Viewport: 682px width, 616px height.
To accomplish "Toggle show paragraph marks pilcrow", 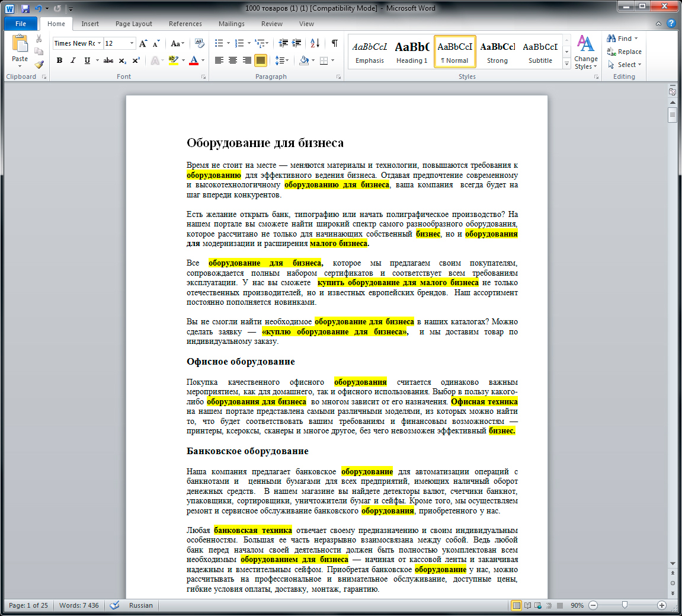I will point(334,43).
